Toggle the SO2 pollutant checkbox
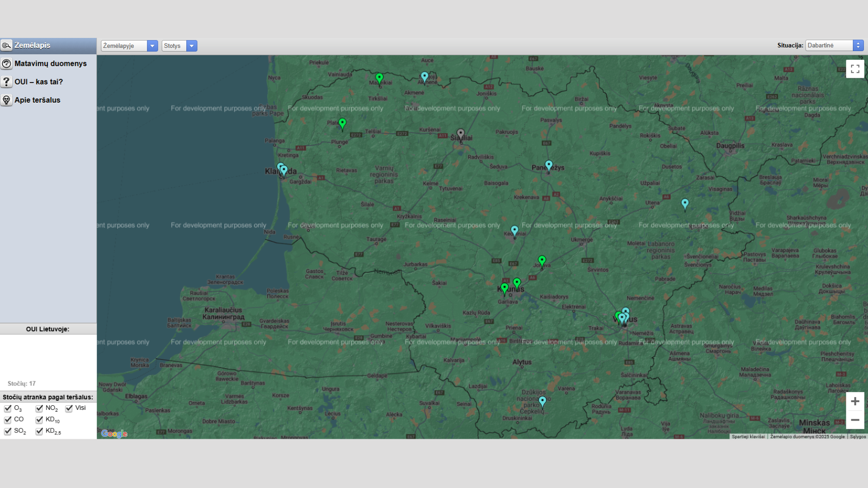This screenshot has height=488, width=868. click(8, 432)
